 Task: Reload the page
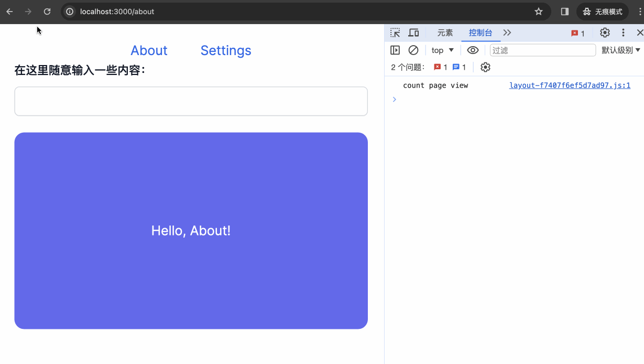coord(47,11)
